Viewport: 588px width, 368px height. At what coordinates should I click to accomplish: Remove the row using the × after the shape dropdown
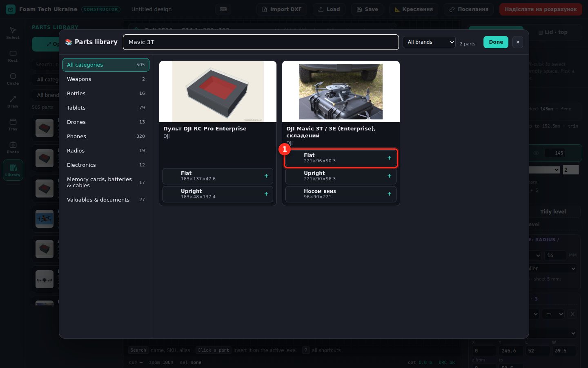click(x=572, y=314)
